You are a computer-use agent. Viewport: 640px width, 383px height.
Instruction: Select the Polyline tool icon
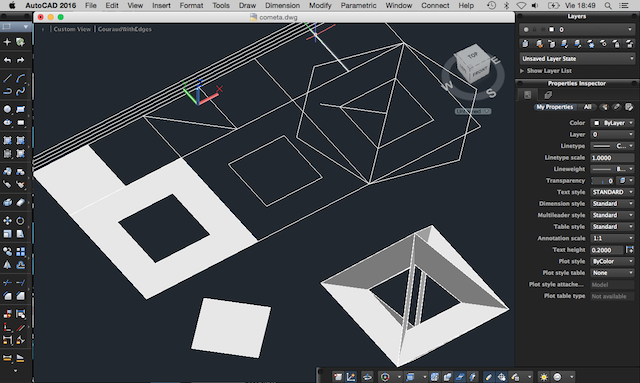coord(7,91)
